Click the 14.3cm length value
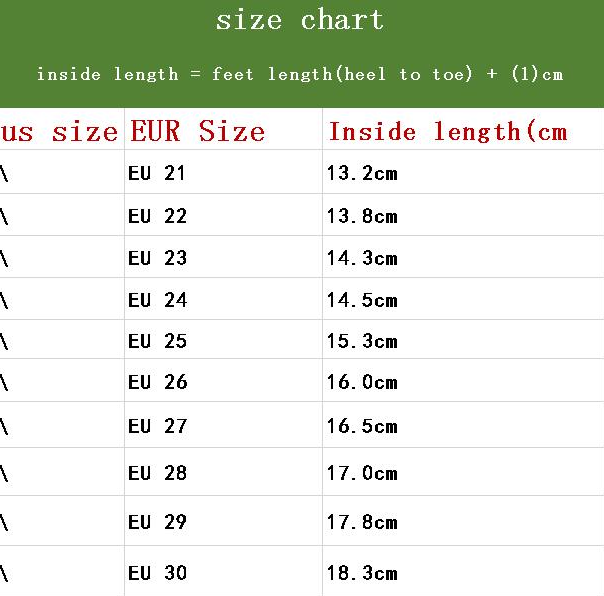604x596 pixels. (x=362, y=258)
